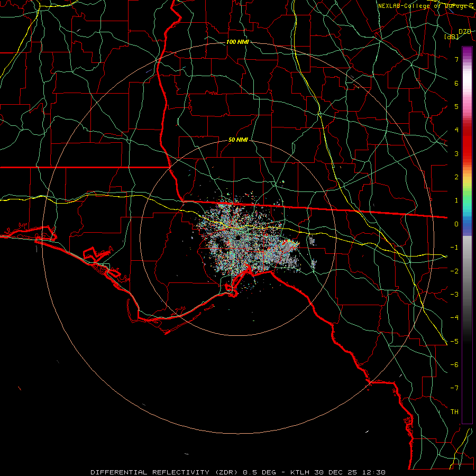476x476 pixels.
Task: Select the -1 dB label on the scale
Action: click(454, 248)
